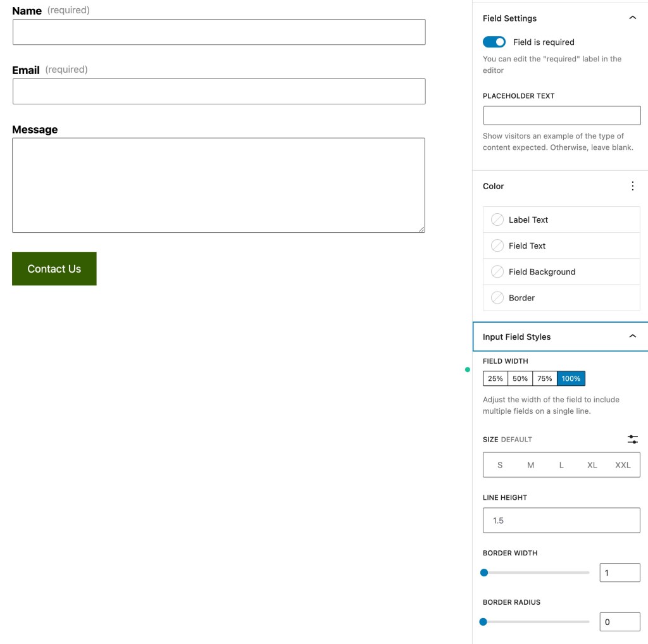Image resolution: width=648 pixels, height=644 pixels.
Task: Click the Contact Us submit button
Action: point(54,269)
